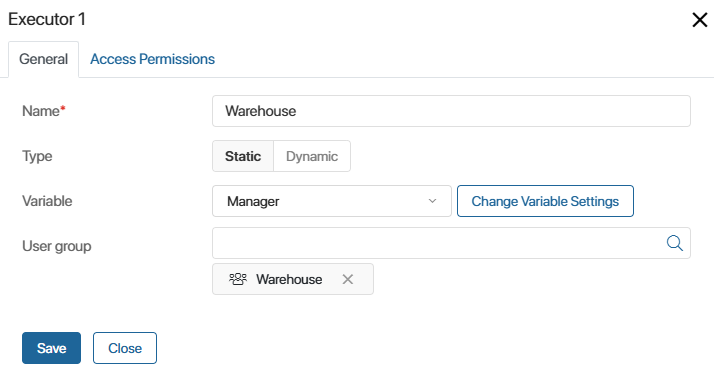Expand the chevron arrow in the Variable dropdown
This screenshot has height=369, width=714.
tap(432, 201)
